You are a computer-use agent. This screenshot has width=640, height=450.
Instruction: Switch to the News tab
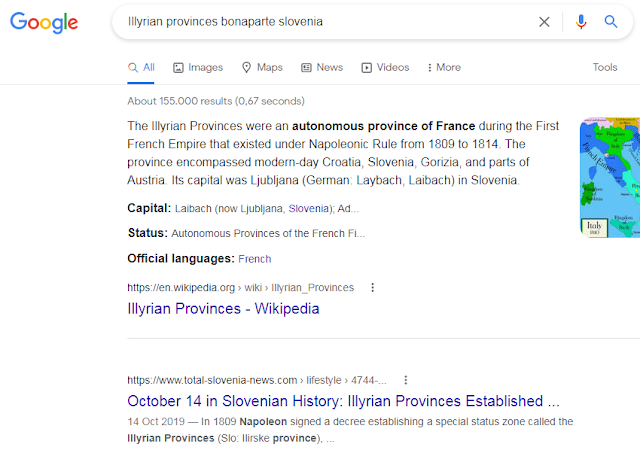[x=322, y=67]
